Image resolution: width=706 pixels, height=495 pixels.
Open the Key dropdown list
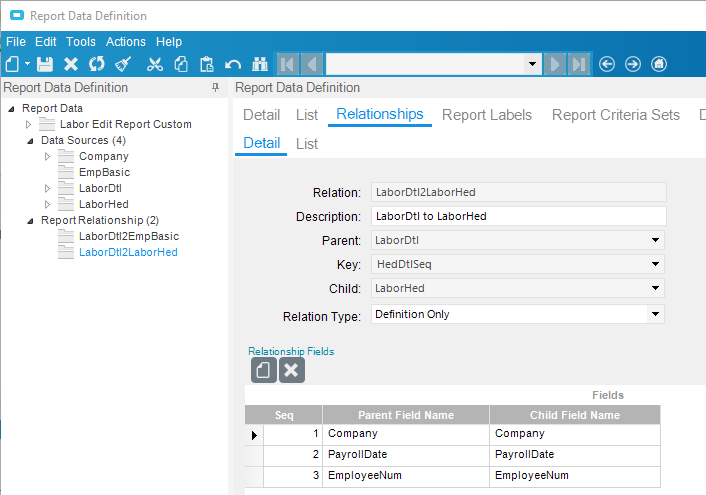(x=655, y=264)
